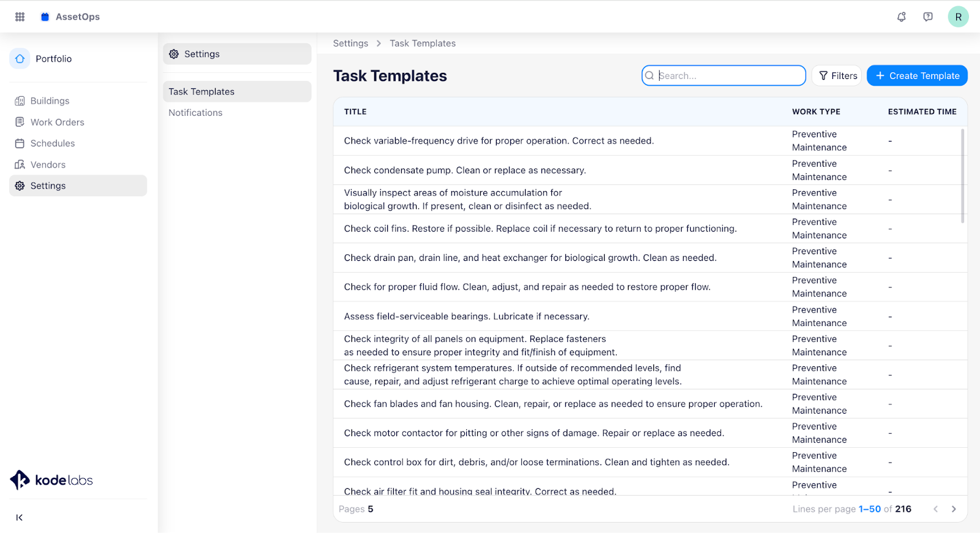The height and width of the screenshot is (533, 980).
Task: Click the Kode Labs logo
Action: (51, 480)
